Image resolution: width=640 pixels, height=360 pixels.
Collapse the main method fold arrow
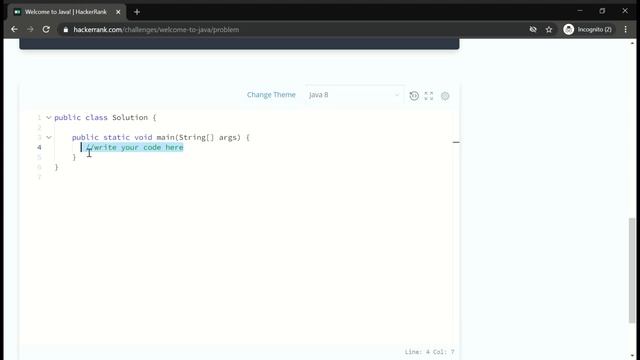coord(49,138)
